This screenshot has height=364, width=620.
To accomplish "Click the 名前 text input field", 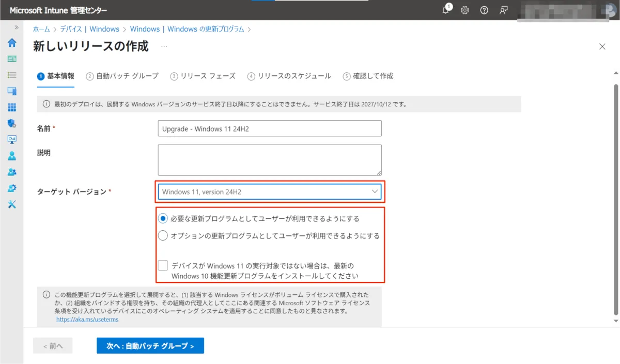I will [x=270, y=129].
